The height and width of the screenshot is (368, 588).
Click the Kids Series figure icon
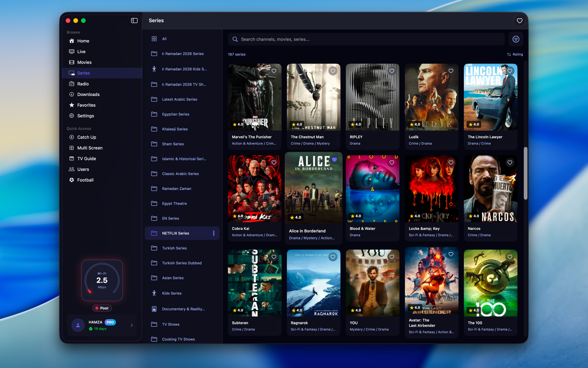click(154, 293)
